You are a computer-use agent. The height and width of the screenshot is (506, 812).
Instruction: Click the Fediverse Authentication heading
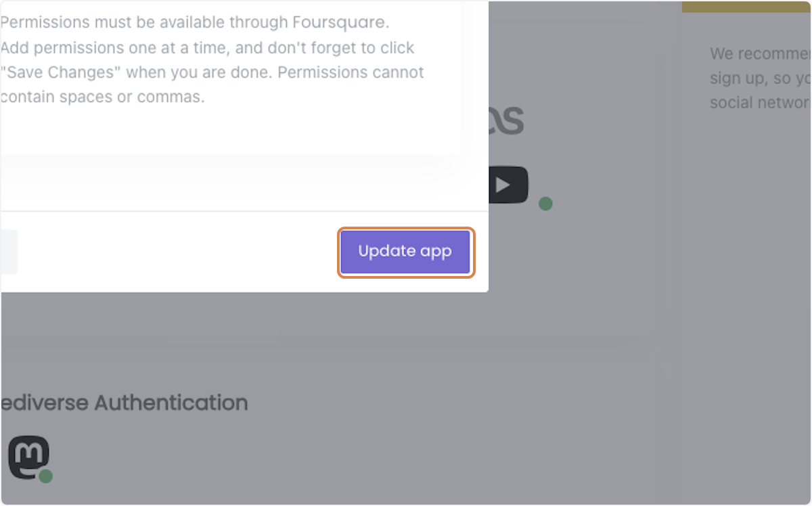(x=124, y=403)
